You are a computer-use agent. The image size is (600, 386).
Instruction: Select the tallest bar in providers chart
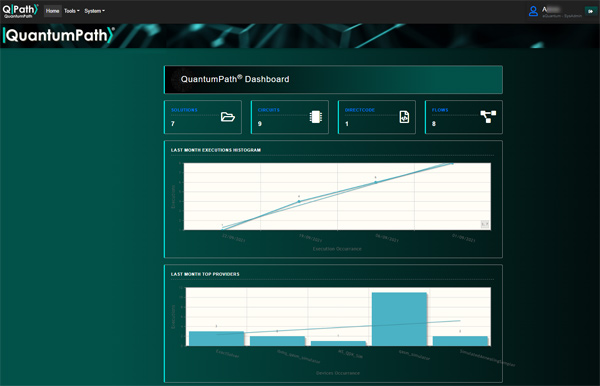coord(399,319)
